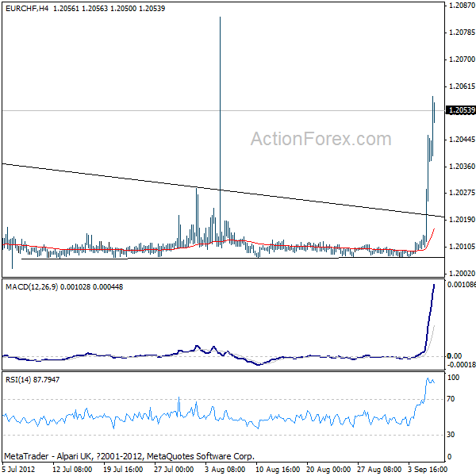The width and height of the screenshot is (476, 476).
Task: Select the red moving average line
Action: click(219, 242)
